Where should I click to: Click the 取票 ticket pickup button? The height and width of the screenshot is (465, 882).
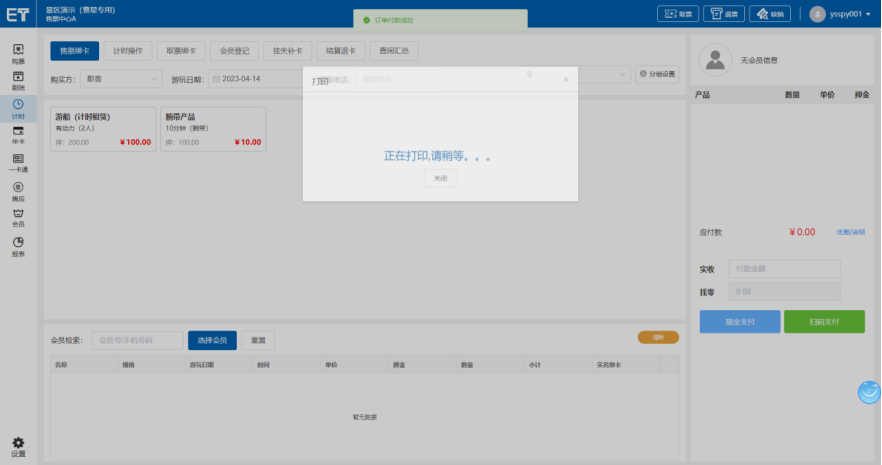click(x=678, y=14)
